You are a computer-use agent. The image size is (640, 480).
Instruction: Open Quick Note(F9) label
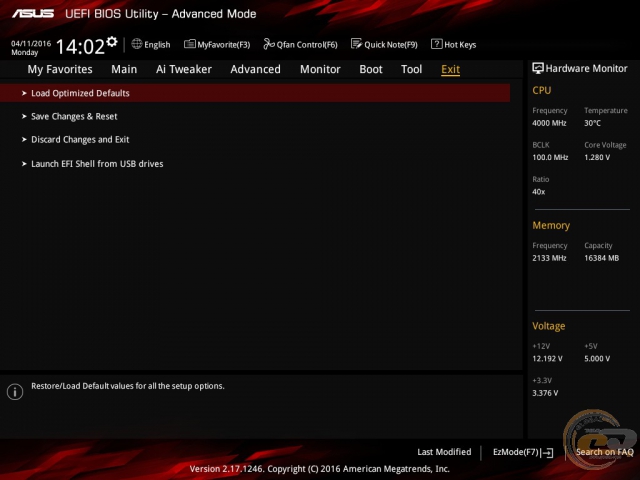coord(391,44)
